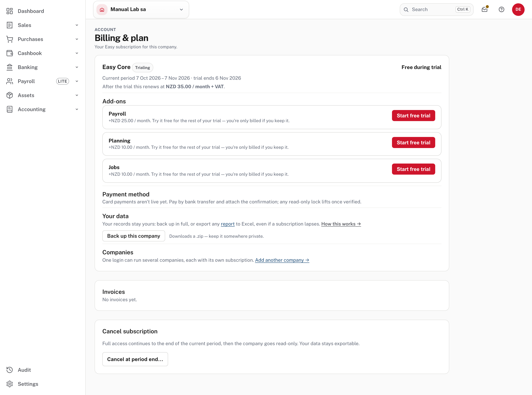Image resolution: width=532 pixels, height=395 pixels.
Task: Click the Settings gear icon
Action: [x=10, y=384]
